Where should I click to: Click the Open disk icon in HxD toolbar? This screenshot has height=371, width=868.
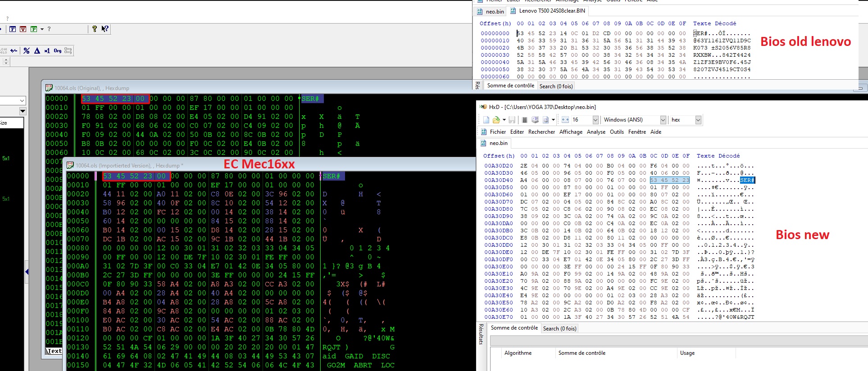pos(535,120)
